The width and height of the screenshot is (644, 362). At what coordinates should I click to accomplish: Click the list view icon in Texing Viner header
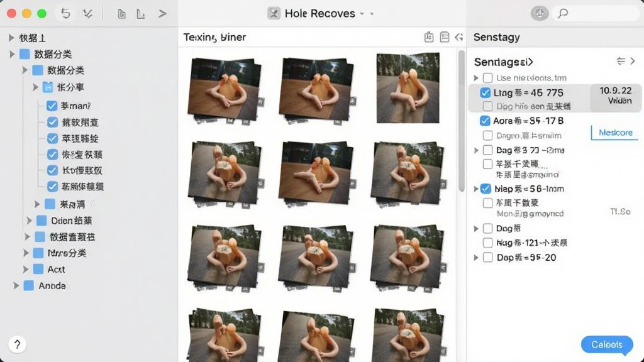[x=445, y=37]
